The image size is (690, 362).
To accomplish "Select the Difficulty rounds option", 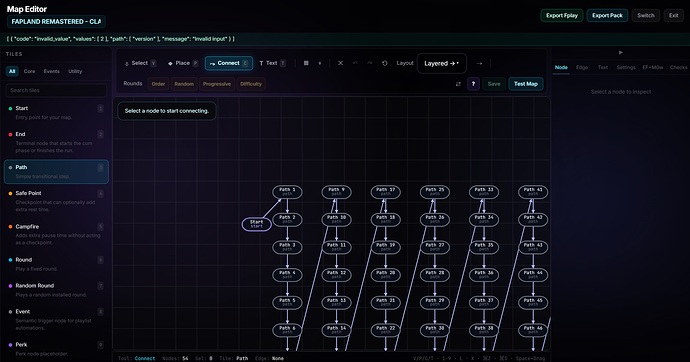I will pos(251,84).
